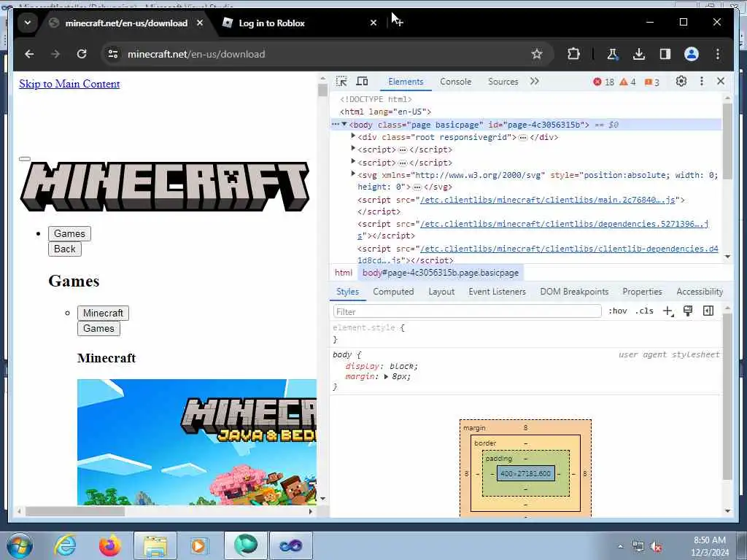Toggle common rendering emulations brush icon

coord(687,311)
